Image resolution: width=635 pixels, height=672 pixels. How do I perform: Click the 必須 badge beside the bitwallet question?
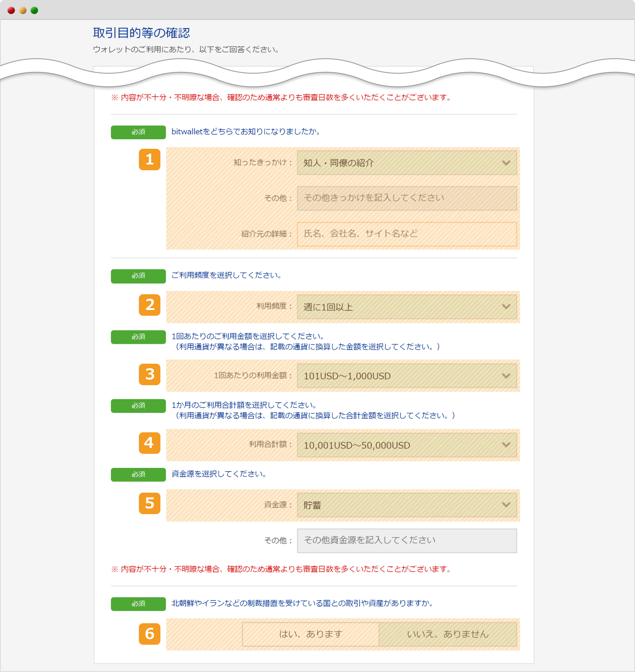pos(138,132)
